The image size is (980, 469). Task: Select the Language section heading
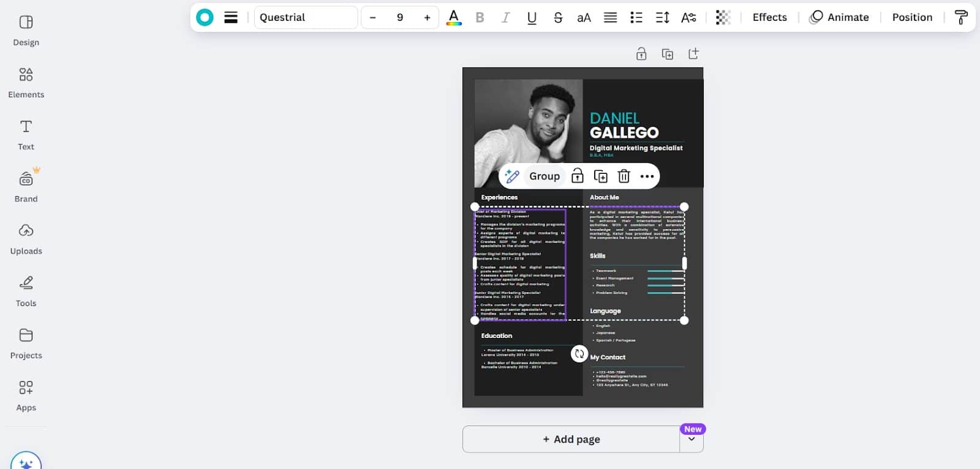[x=605, y=311]
